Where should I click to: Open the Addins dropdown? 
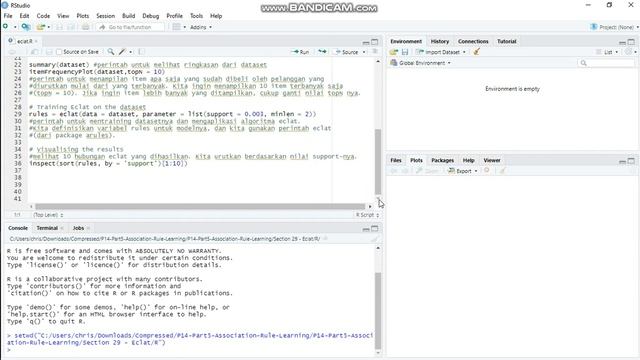201,27
